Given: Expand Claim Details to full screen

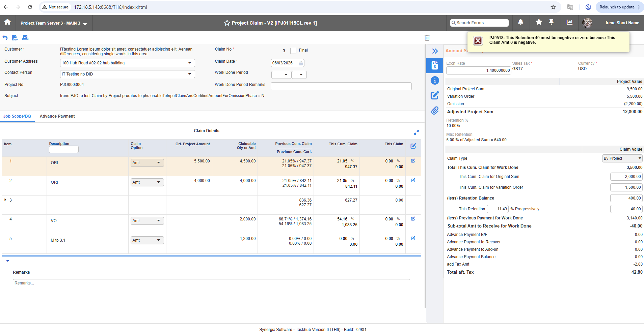Looking at the screenshot, I should click(416, 132).
